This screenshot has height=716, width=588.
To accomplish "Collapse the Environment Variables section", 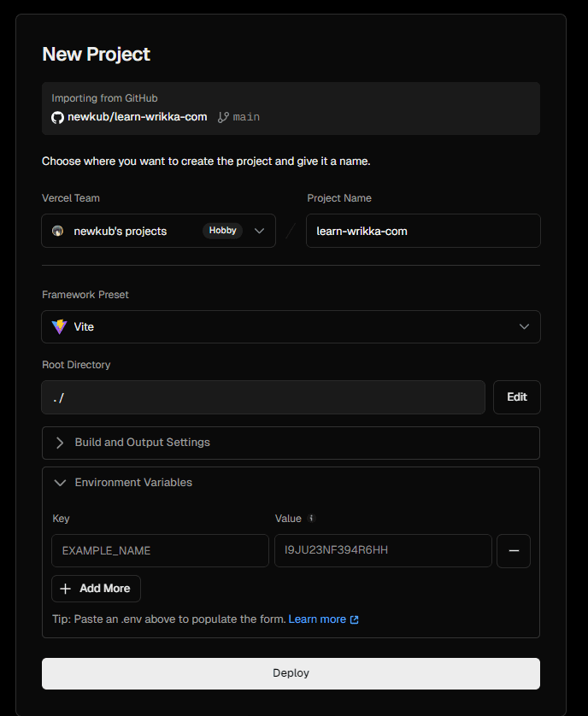I will pos(291,483).
